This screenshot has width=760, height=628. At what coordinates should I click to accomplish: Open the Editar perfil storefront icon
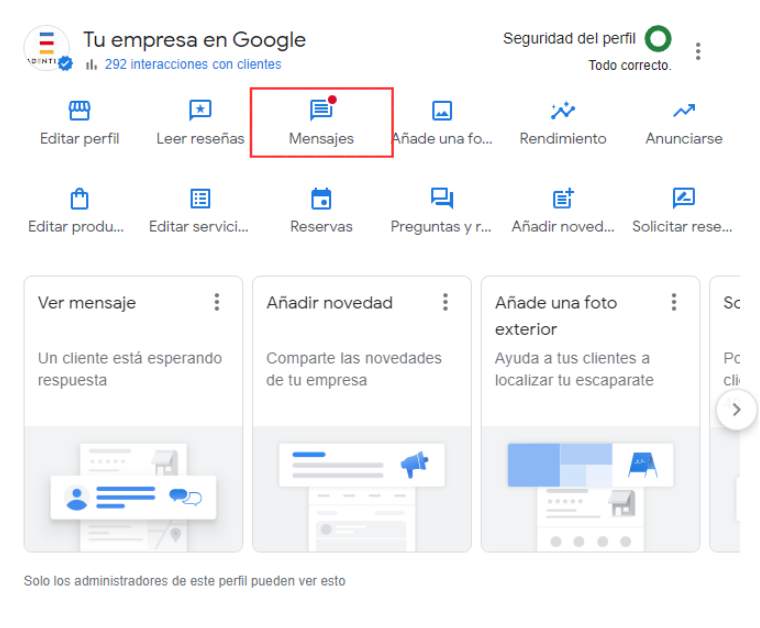tap(79, 110)
